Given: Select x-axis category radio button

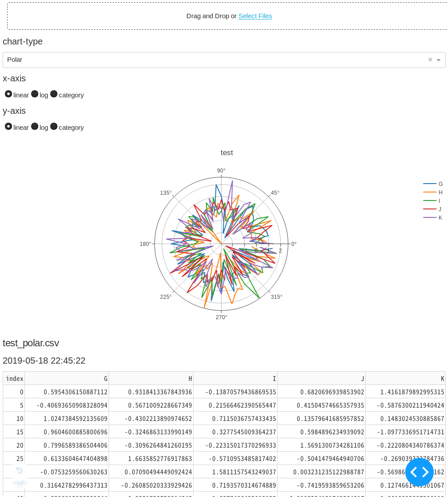Looking at the screenshot, I should click(x=54, y=94).
